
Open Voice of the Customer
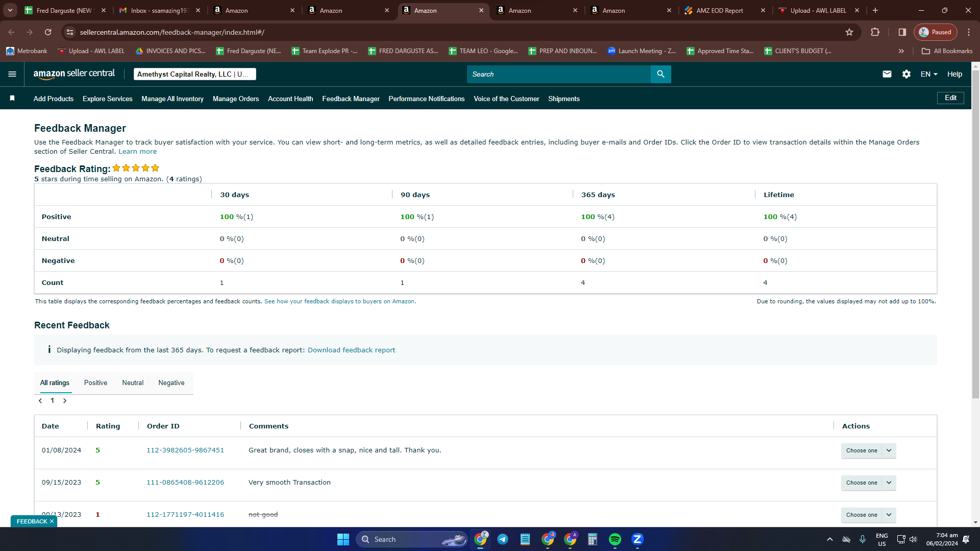tap(506, 99)
